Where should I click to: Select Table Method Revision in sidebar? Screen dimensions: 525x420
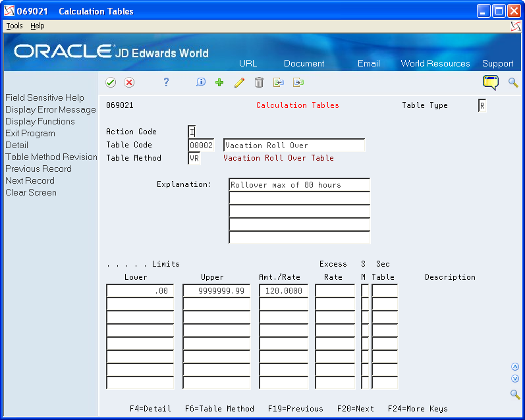(x=51, y=157)
